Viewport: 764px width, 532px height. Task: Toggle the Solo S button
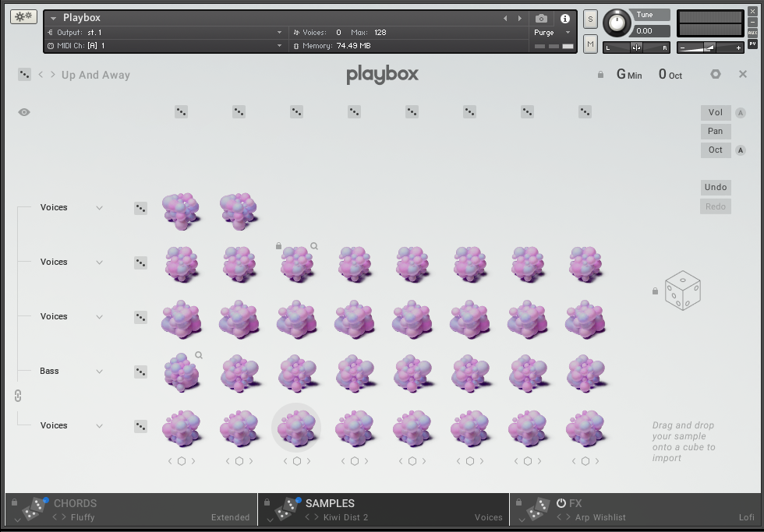tap(590, 19)
